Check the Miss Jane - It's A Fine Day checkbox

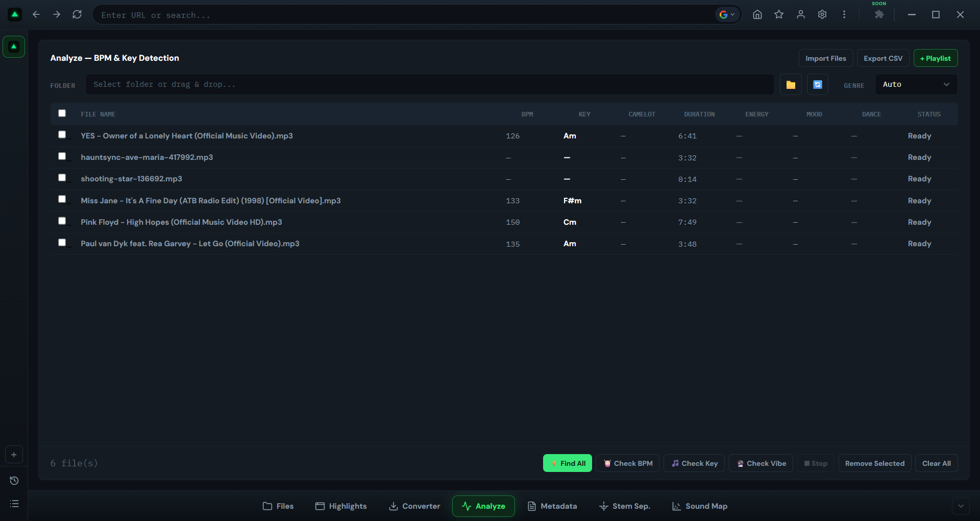pyautogui.click(x=62, y=199)
